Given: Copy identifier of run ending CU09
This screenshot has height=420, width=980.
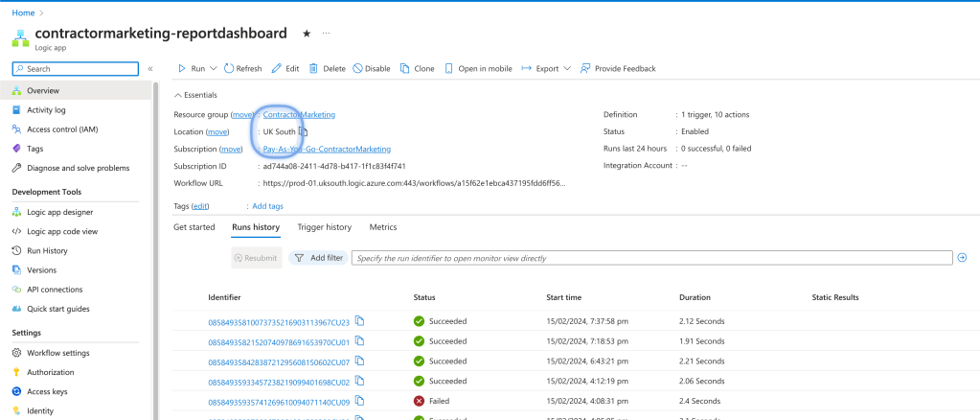Looking at the screenshot, I should tap(360, 401).
